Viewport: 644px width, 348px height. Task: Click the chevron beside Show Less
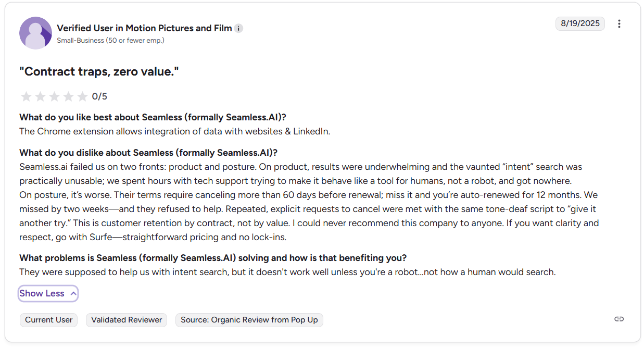point(73,293)
